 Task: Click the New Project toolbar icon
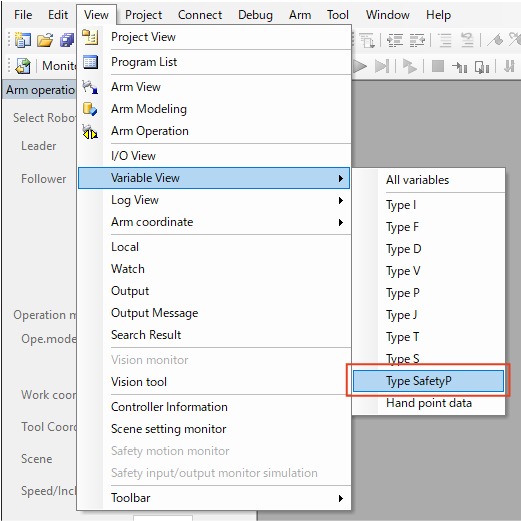(23, 40)
